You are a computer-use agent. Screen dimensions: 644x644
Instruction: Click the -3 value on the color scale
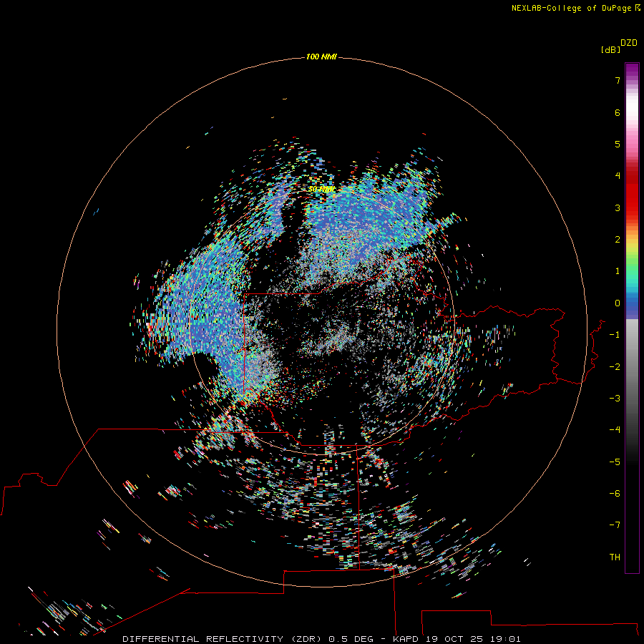(x=615, y=399)
